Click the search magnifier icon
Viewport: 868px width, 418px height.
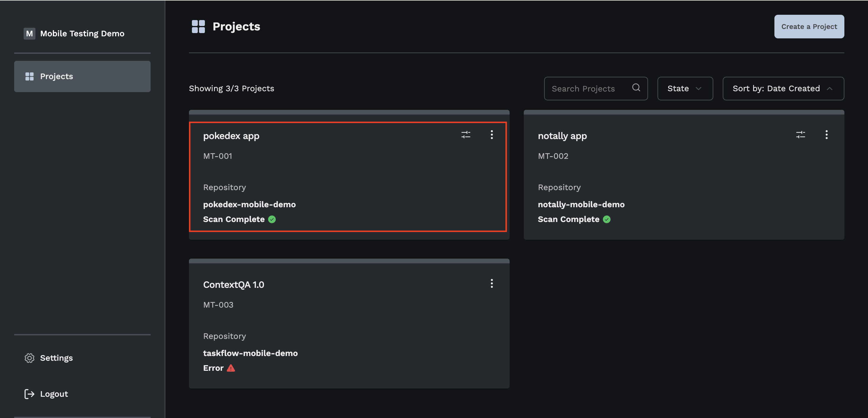click(636, 88)
